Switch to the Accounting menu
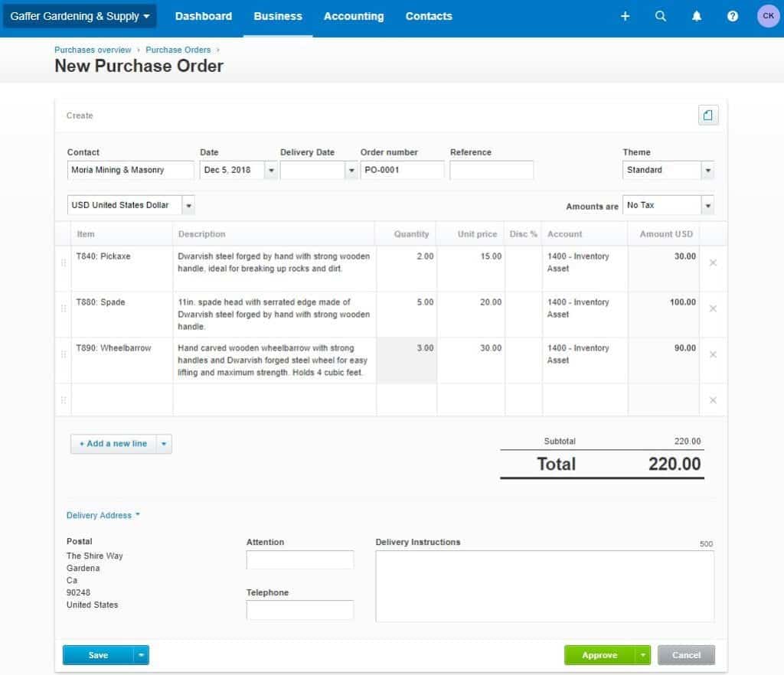The width and height of the screenshot is (784, 675). pyautogui.click(x=354, y=15)
